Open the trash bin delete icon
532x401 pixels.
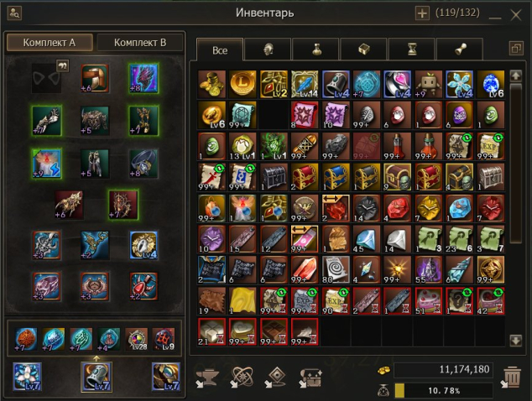tap(511, 376)
